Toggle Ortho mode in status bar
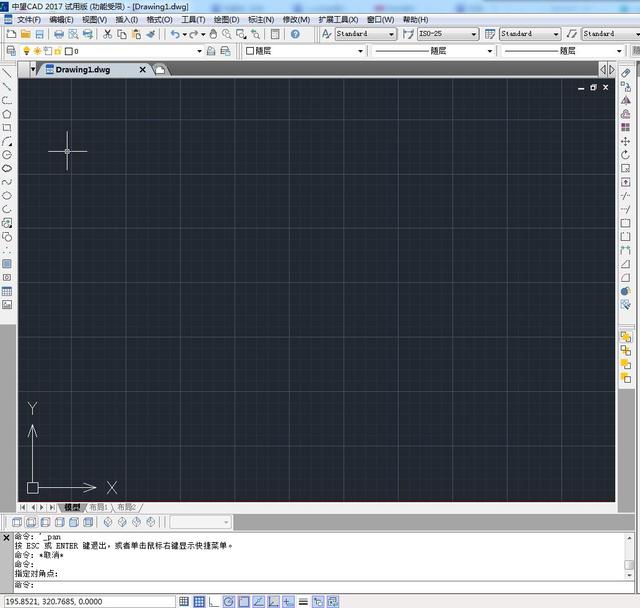This screenshot has height=608, width=640. coord(214,601)
